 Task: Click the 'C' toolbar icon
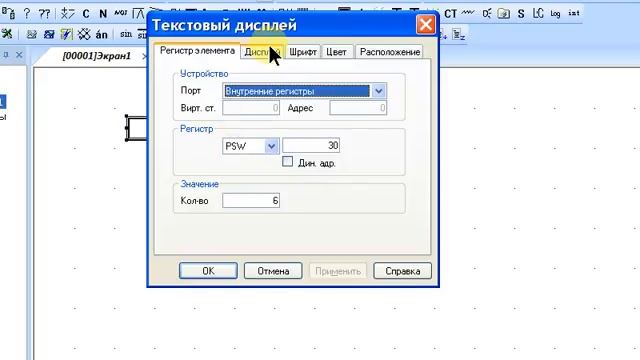pyautogui.click(x=86, y=13)
